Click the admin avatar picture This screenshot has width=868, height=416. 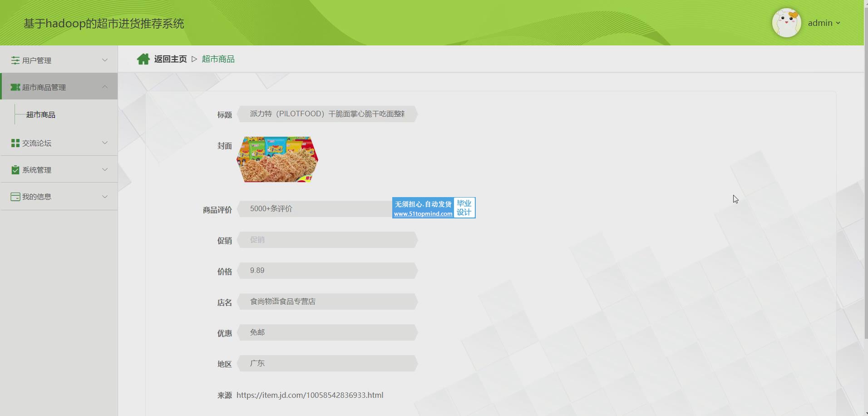pyautogui.click(x=787, y=23)
